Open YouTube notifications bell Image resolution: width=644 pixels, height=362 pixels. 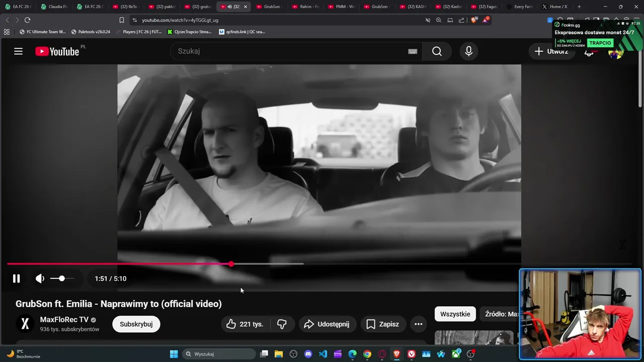589,52
